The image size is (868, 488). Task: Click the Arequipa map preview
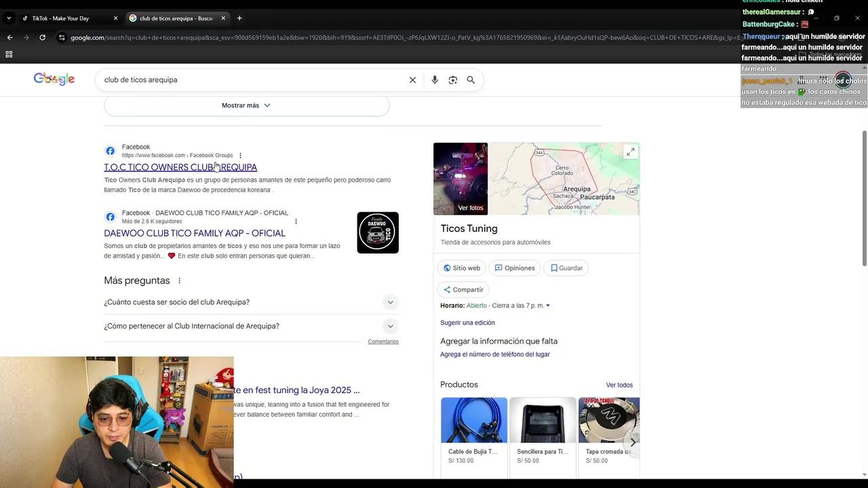point(564,179)
